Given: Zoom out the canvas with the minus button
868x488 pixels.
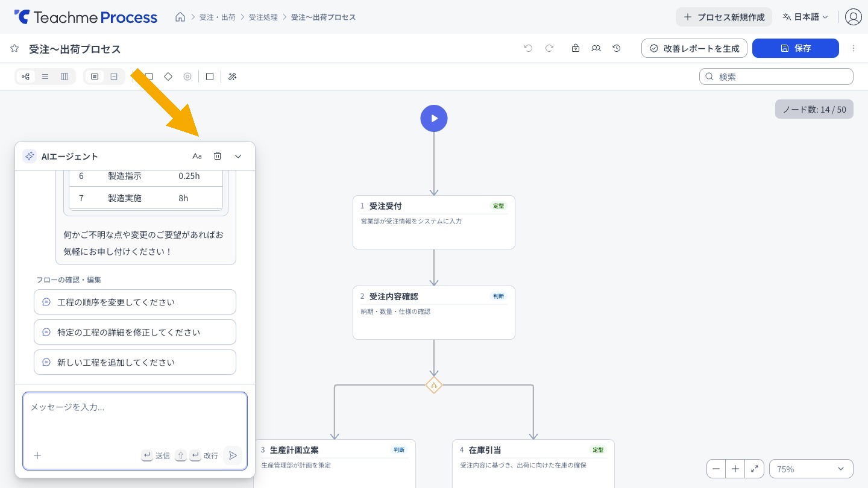Looking at the screenshot, I should (716, 469).
